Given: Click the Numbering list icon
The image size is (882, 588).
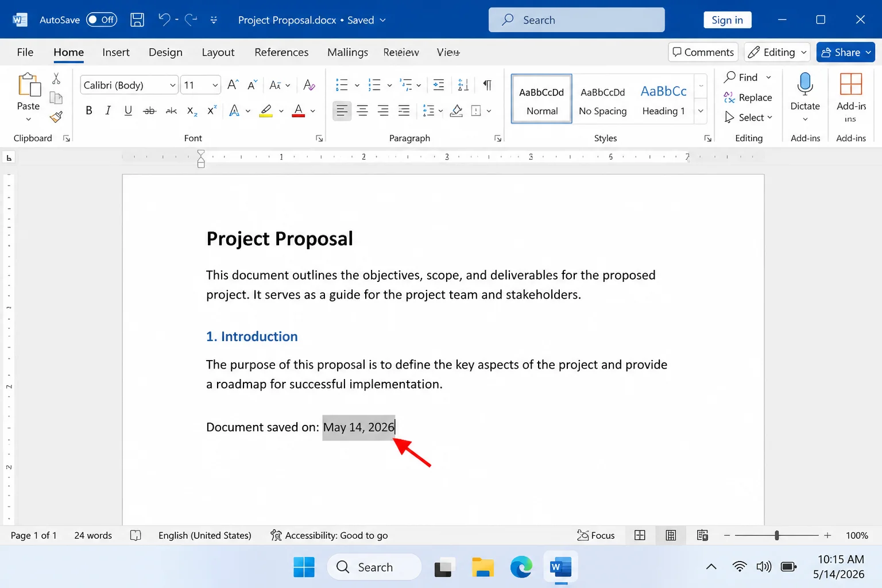Looking at the screenshot, I should pyautogui.click(x=374, y=85).
